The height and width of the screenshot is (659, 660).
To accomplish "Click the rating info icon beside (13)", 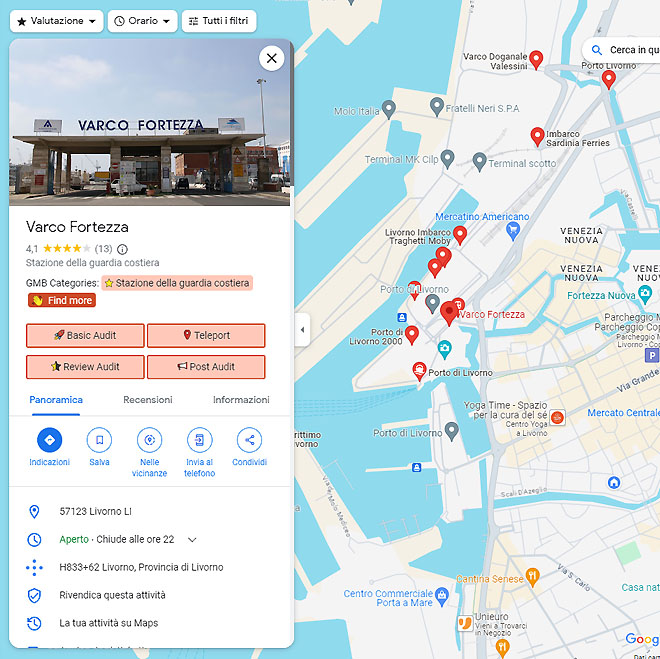I will click(122, 250).
